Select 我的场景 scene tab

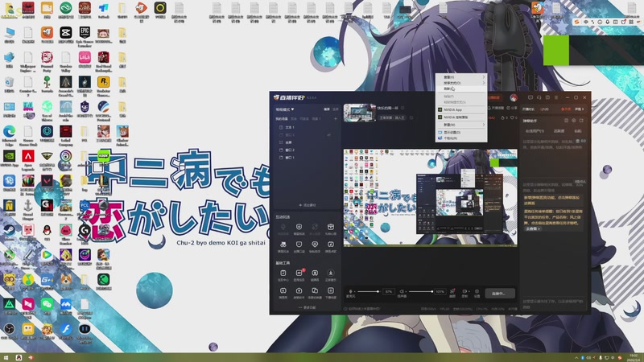(x=281, y=118)
